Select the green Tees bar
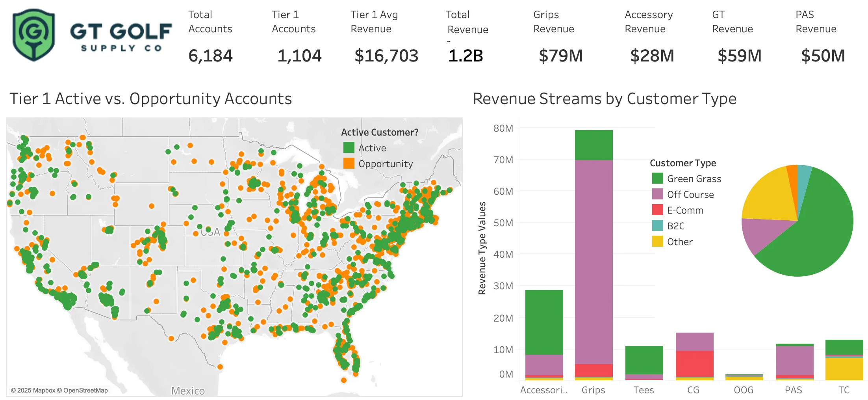Screen dimensions: 868x400 [x=644, y=359]
